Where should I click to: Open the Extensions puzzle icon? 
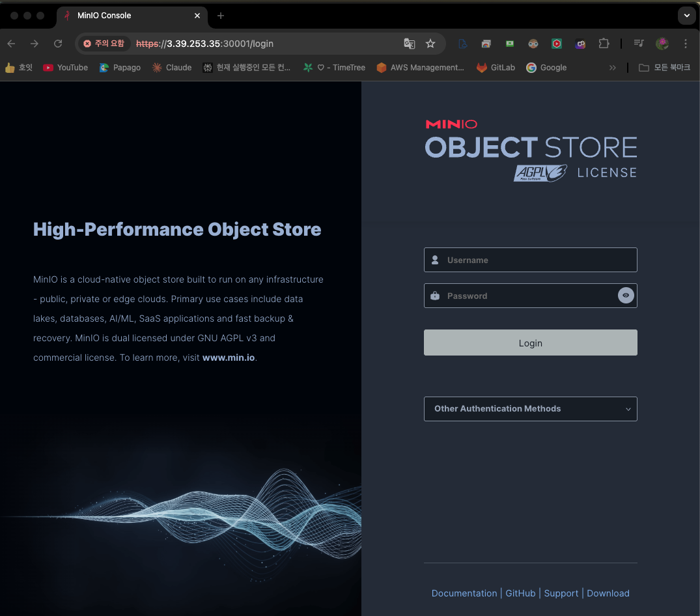[x=604, y=43]
